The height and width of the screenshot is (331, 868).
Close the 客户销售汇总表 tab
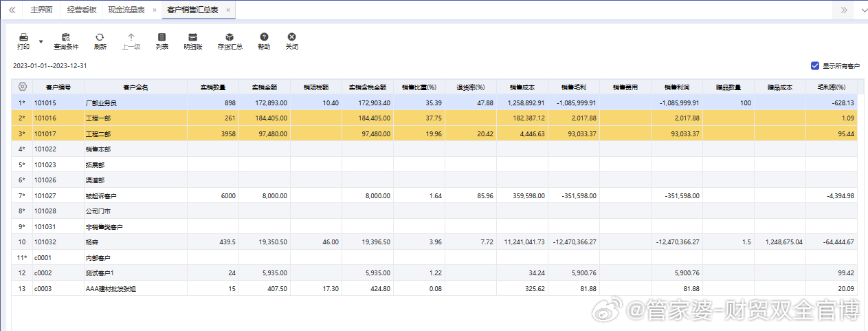pos(228,10)
